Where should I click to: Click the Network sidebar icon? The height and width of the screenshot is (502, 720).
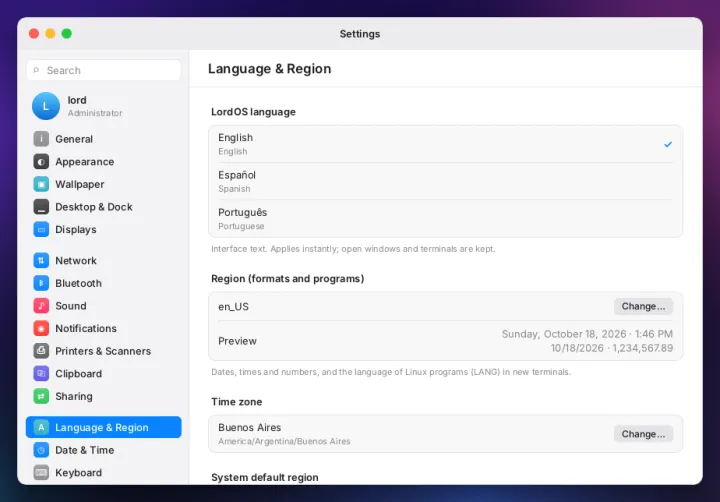tap(41, 260)
